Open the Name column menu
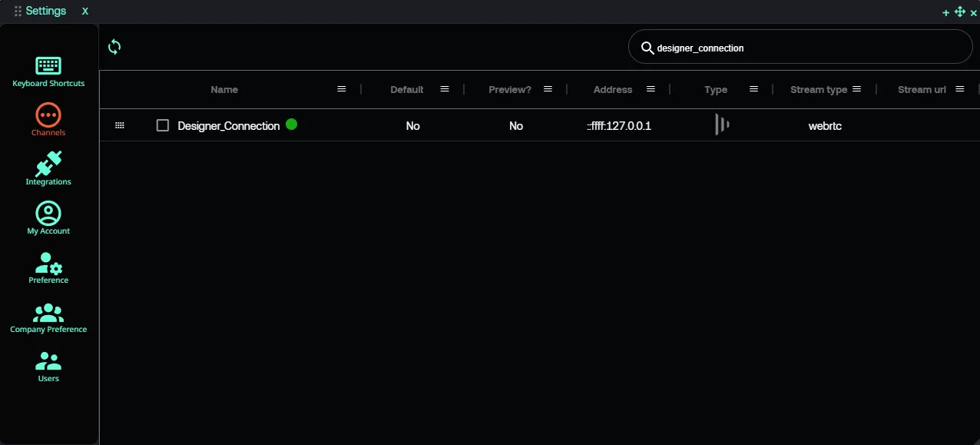 [342, 89]
